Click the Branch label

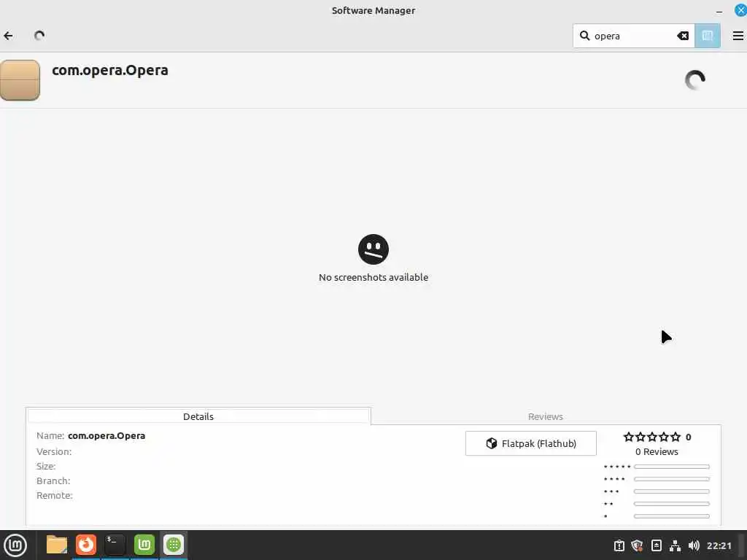[53, 481]
